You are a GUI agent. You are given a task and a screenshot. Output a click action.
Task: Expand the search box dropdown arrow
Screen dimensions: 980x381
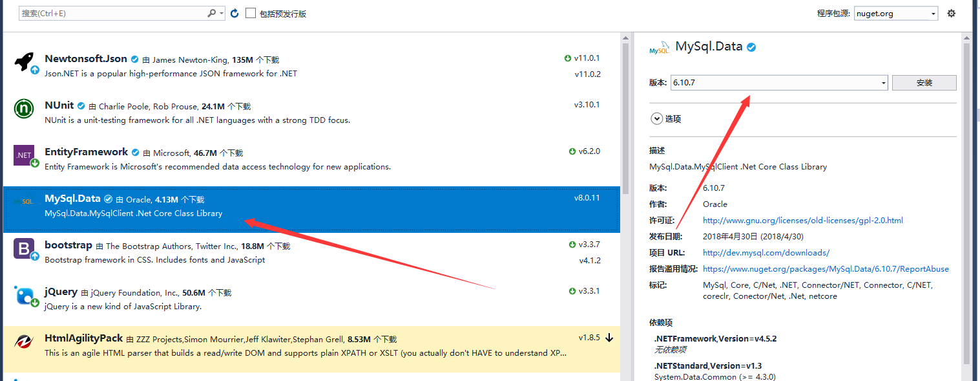222,13
